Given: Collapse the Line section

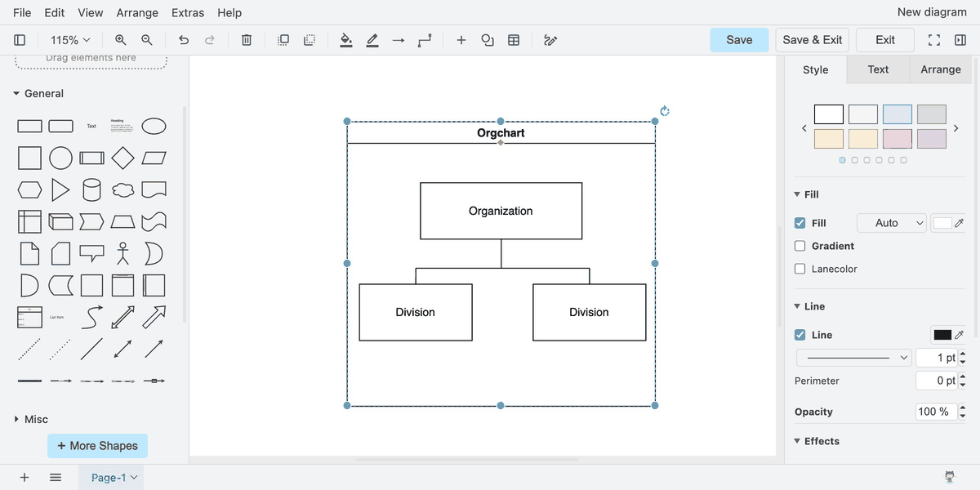Looking at the screenshot, I should tap(810, 306).
